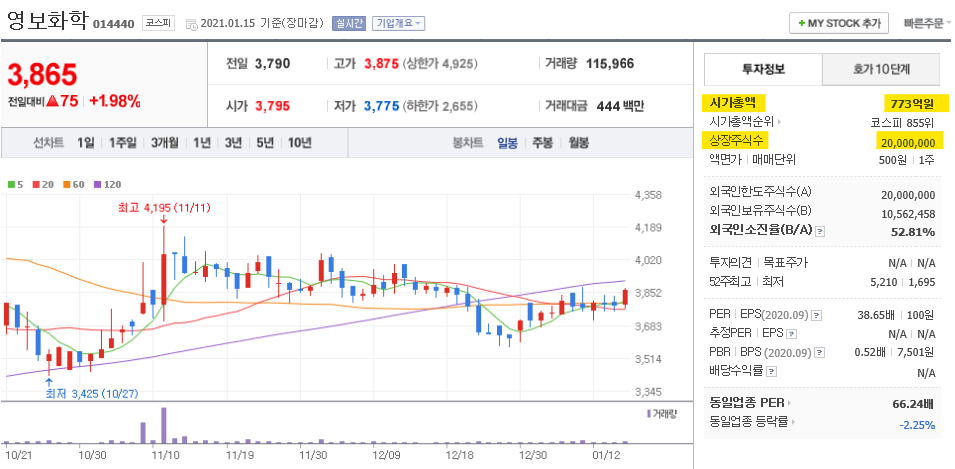Screen dimensions: 955x469
Task: Open the 빠른주문 dropdown
Action: click(927, 23)
